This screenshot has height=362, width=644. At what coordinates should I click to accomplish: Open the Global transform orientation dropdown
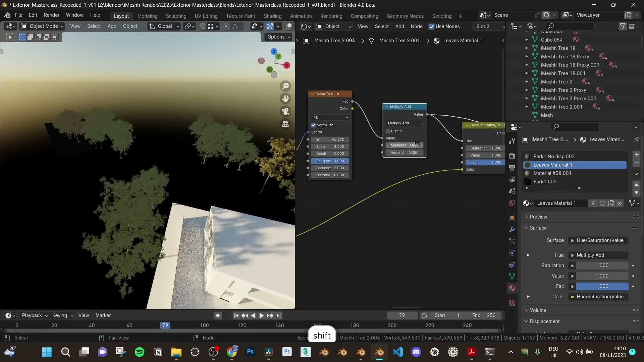pos(164,26)
